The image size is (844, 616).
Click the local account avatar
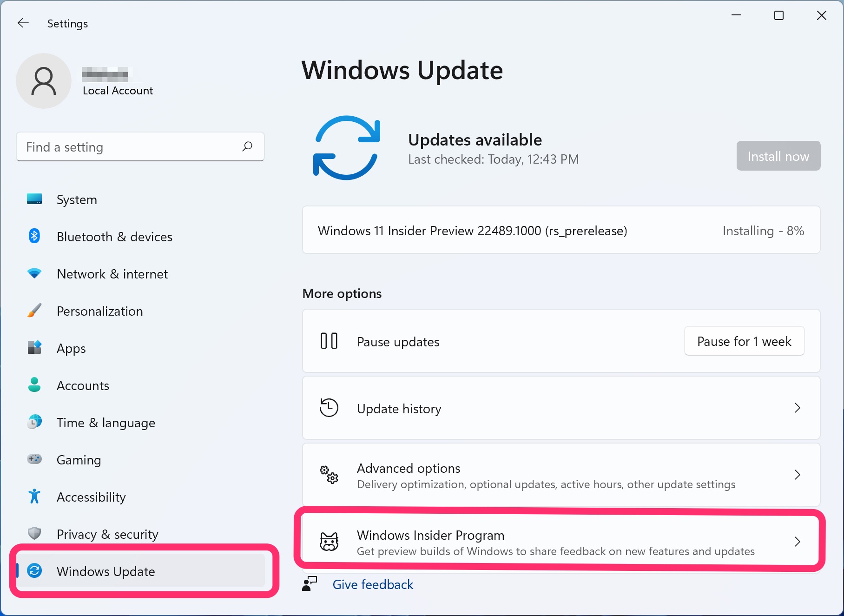coord(43,80)
